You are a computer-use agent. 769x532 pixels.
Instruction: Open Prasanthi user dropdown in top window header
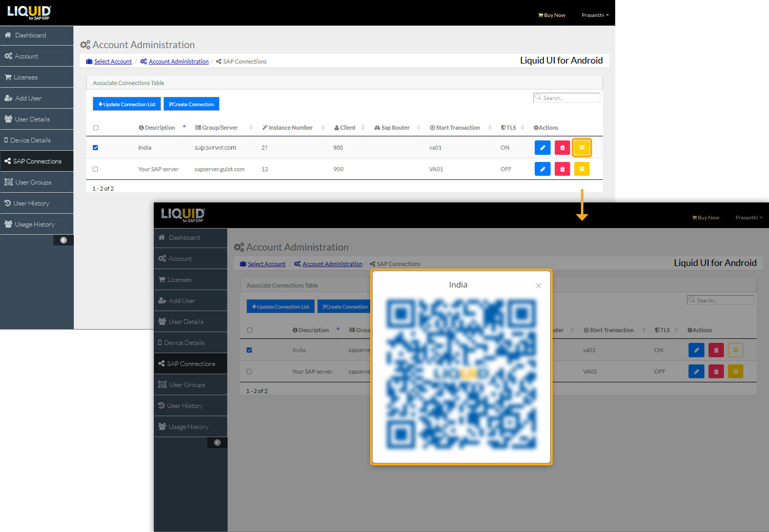(x=595, y=15)
